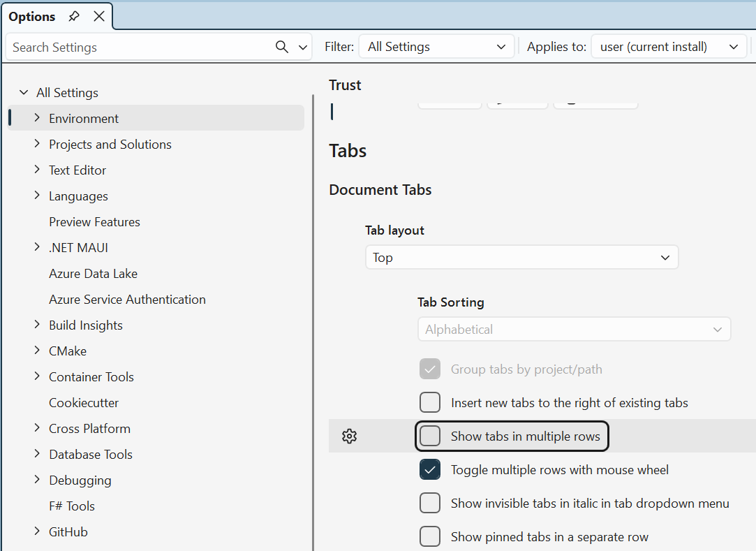The width and height of the screenshot is (756, 551).
Task: Expand Projects and Solutions node
Action: [x=36, y=144]
